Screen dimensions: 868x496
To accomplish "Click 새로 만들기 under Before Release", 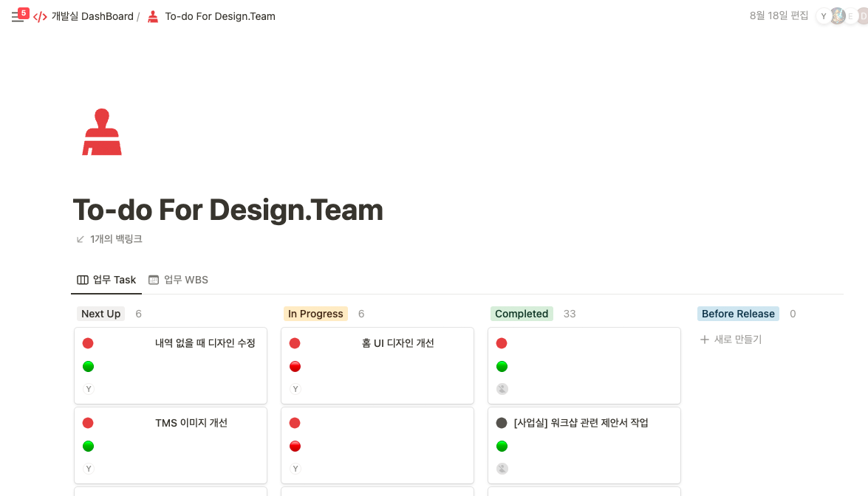I will coord(738,340).
